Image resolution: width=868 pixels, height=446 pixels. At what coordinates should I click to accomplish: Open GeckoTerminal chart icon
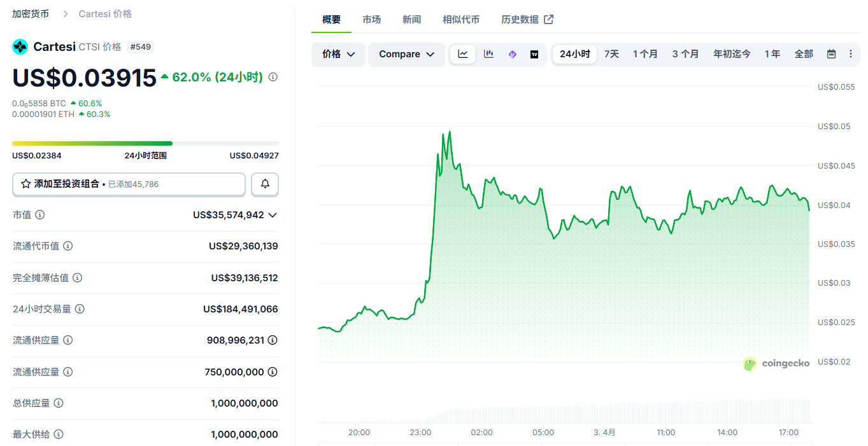(x=512, y=54)
